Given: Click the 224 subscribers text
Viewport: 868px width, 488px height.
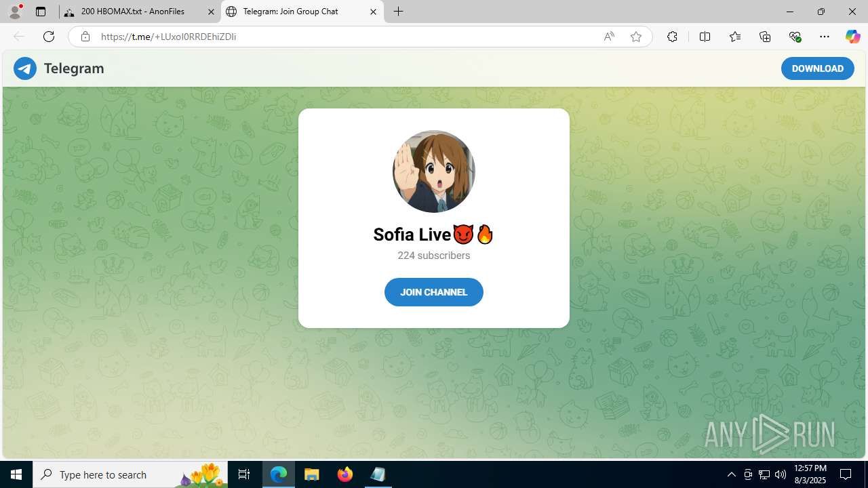Looking at the screenshot, I should pos(434,256).
